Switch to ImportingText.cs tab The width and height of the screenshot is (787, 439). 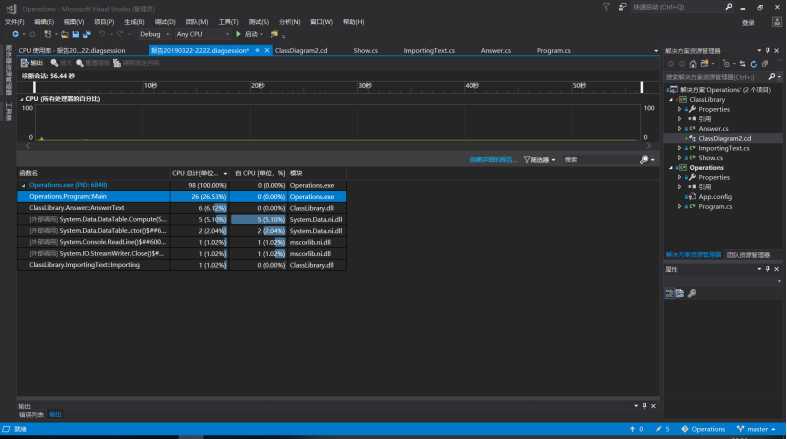pos(429,51)
